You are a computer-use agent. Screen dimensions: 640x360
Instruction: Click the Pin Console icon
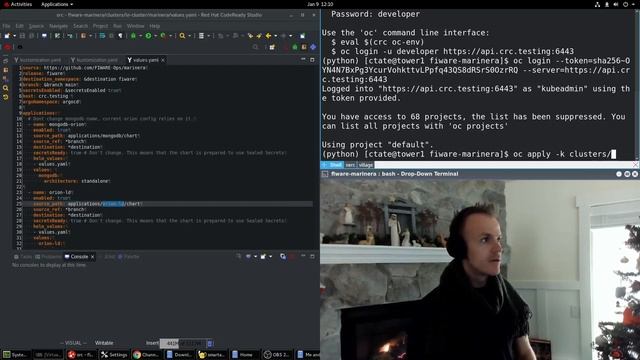239,257
